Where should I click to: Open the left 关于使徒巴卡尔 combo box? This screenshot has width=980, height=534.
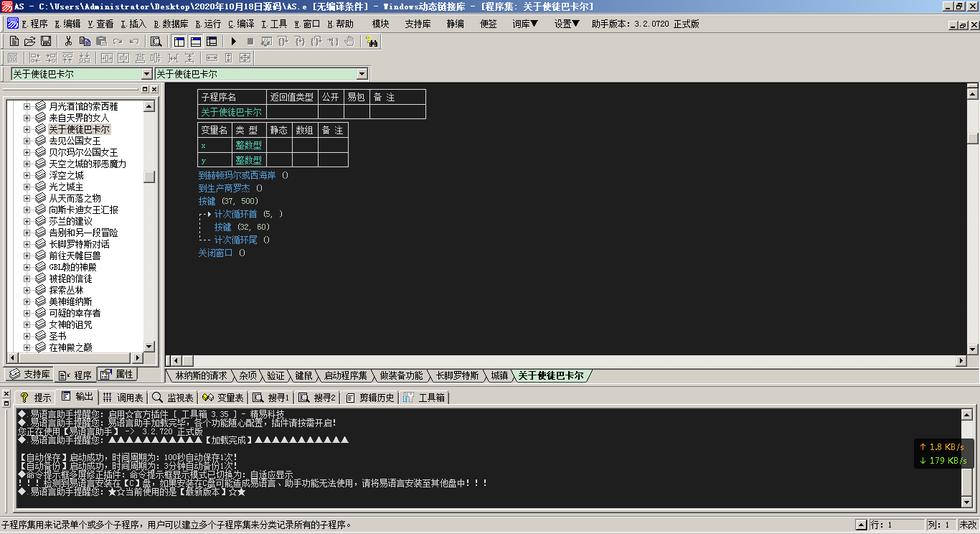tap(146, 74)
